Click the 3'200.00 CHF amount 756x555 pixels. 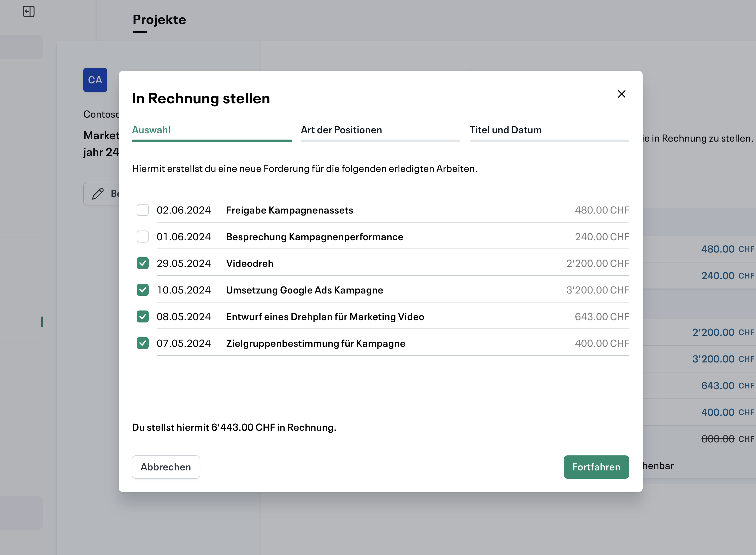[597, 290]
